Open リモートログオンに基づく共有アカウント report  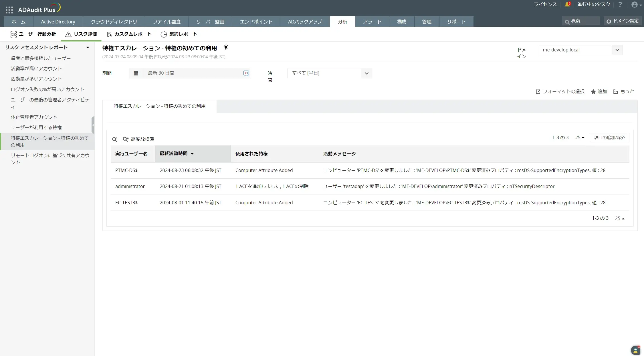[x=50, y=159]
